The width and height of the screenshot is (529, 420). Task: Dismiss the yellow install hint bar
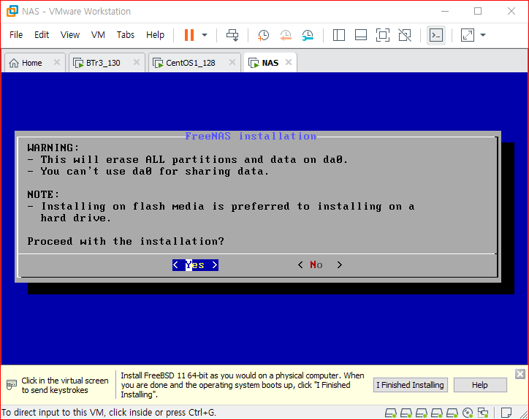[x=520, y=374]
